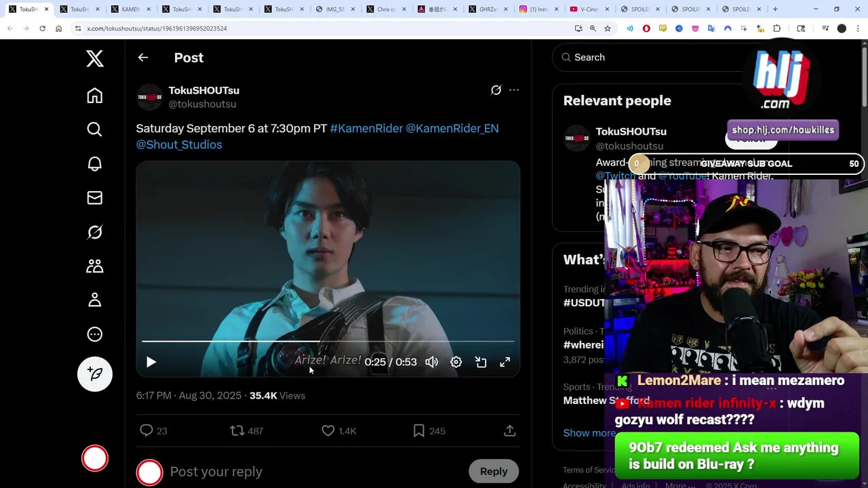The image size is (868, 488).
Task: Open Communities in the sidebar
Action: [x=95, y=266]
